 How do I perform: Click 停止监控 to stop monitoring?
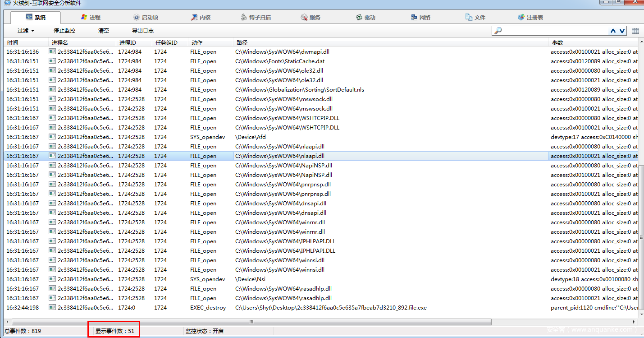point(64,31)
